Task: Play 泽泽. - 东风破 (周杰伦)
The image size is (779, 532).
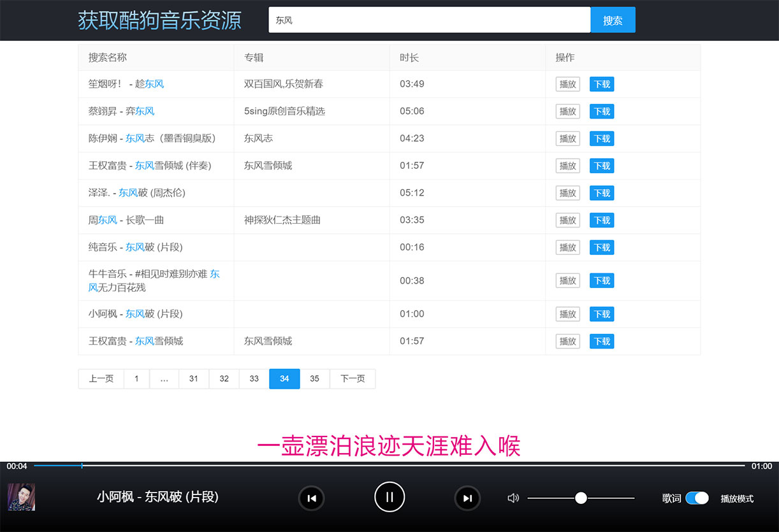Action: pyautogui.click(x=567, y=192)
